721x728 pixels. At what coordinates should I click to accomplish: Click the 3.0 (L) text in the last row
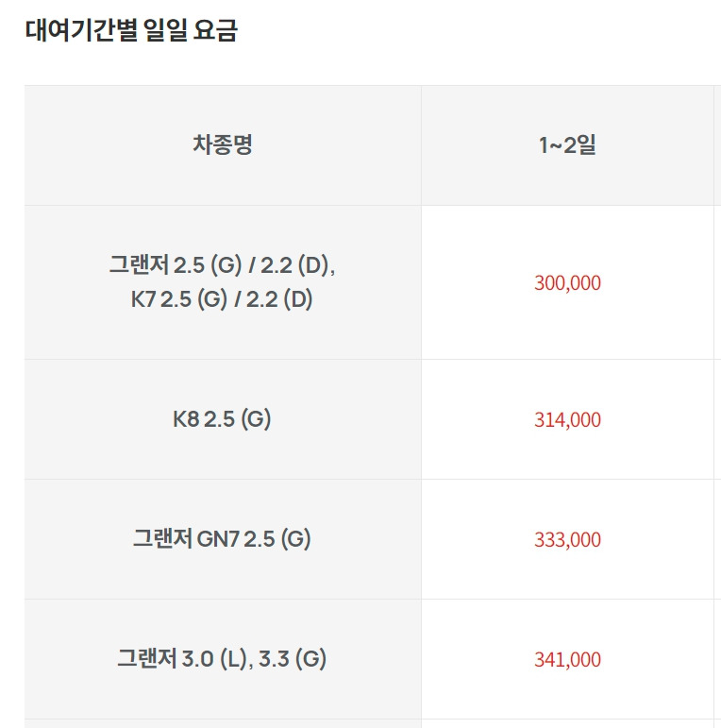point(214,659)
